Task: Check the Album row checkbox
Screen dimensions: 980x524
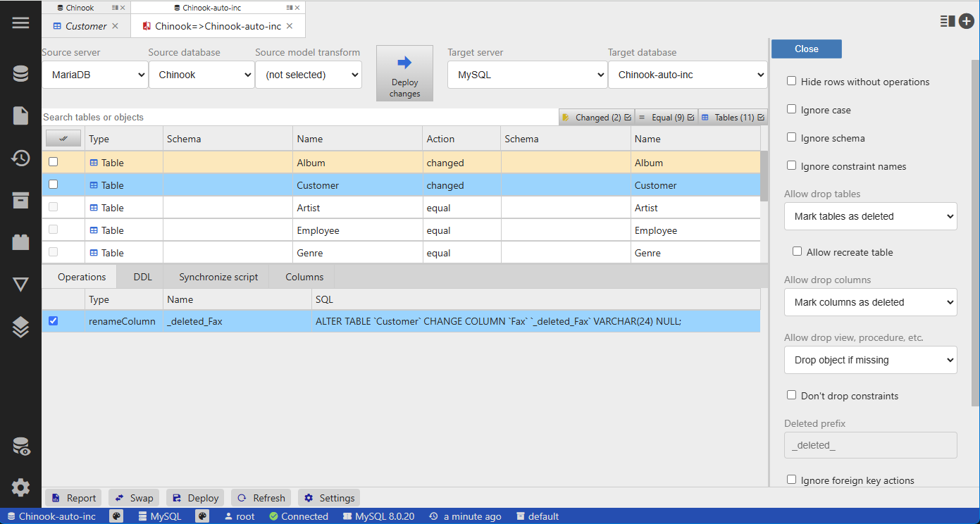Action: pyautogui.click(x=53, y=162)
